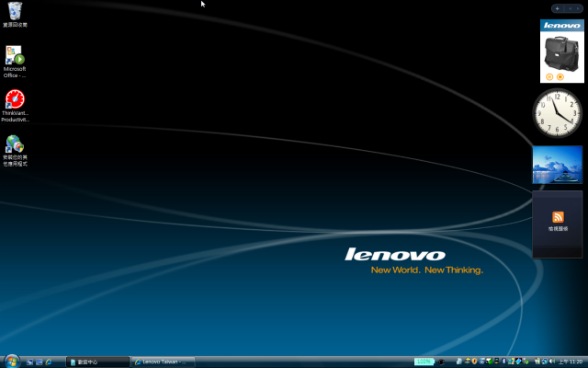
Task: Go to next sidebar page arrow
Action: point(578,8)
